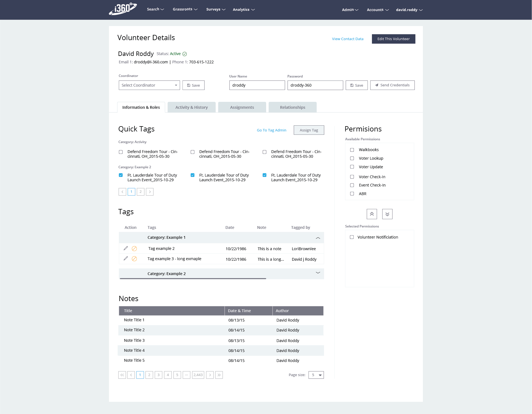
Task: Click the next page arrow in Quick Tags
Action: [x=150, y=192]
